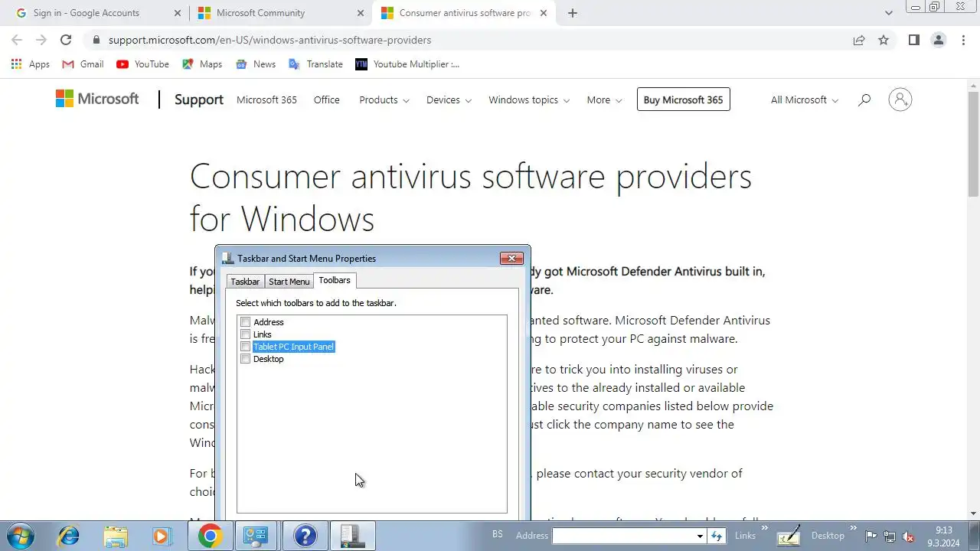Switch to Start Menu tab
Screen dimensions: 980x551
point(289,282)
